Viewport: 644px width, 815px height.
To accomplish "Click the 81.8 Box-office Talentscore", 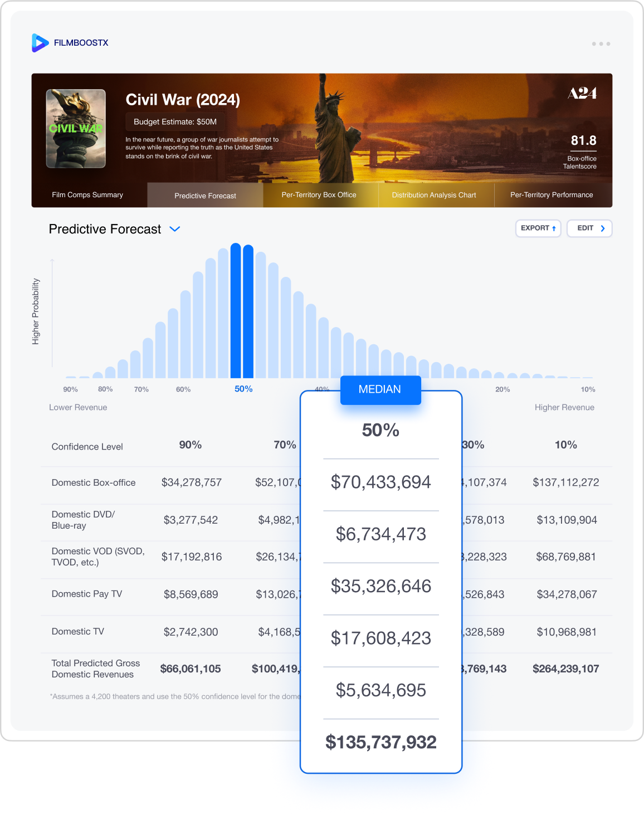I will click(x=583, y=141).
